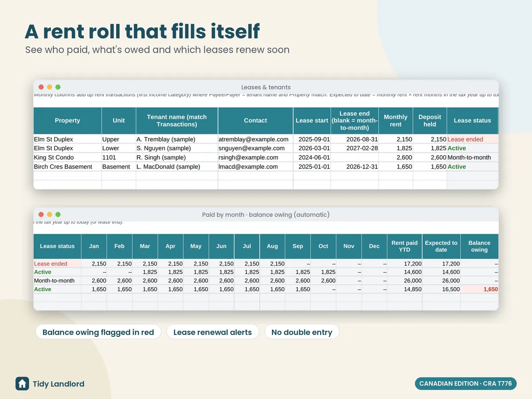
Task: Click the King St Condo property cell
Action: click(x=67, y=157)
